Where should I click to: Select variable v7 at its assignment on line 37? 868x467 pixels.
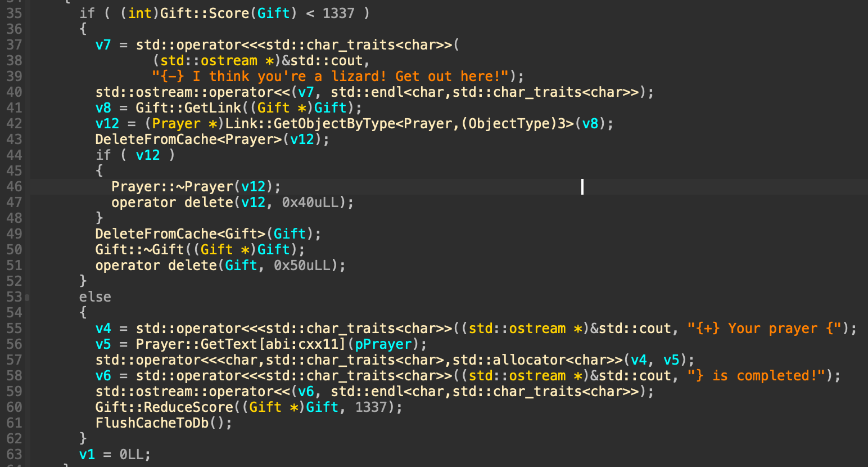click(x=103, y=44)
